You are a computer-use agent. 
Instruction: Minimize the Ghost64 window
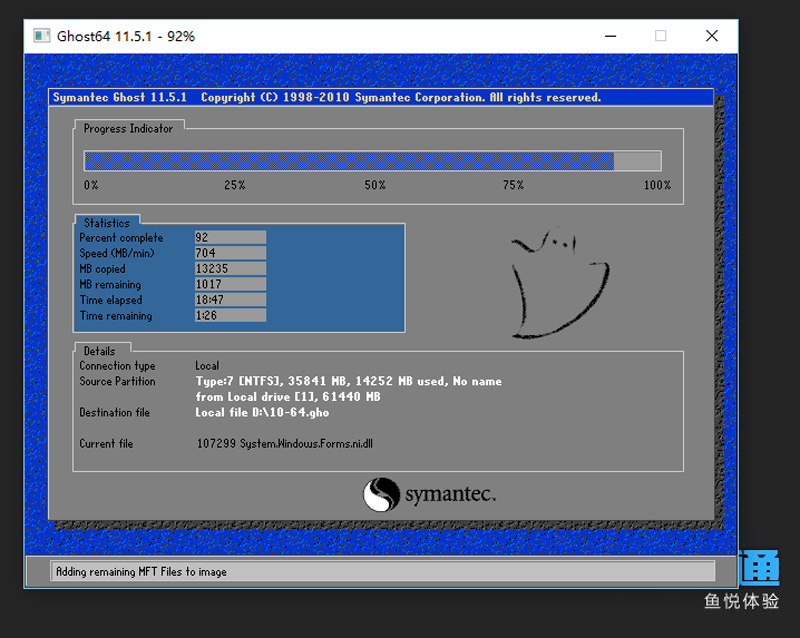tap(611, 36)
